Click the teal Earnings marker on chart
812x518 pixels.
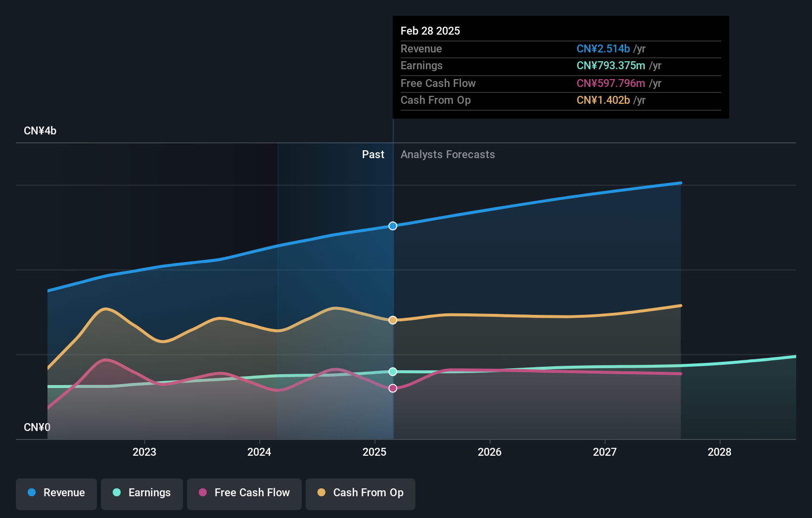tap(393, 371)
